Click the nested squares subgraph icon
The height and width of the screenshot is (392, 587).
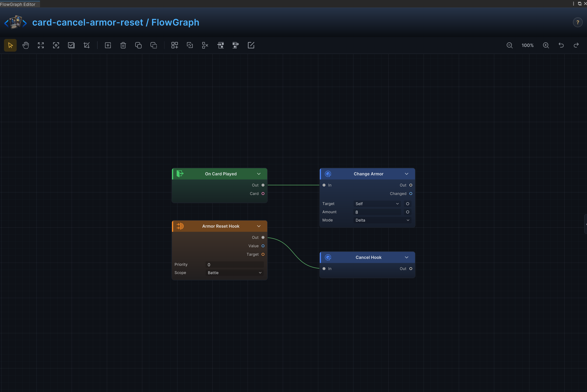(x=190, y=45)
